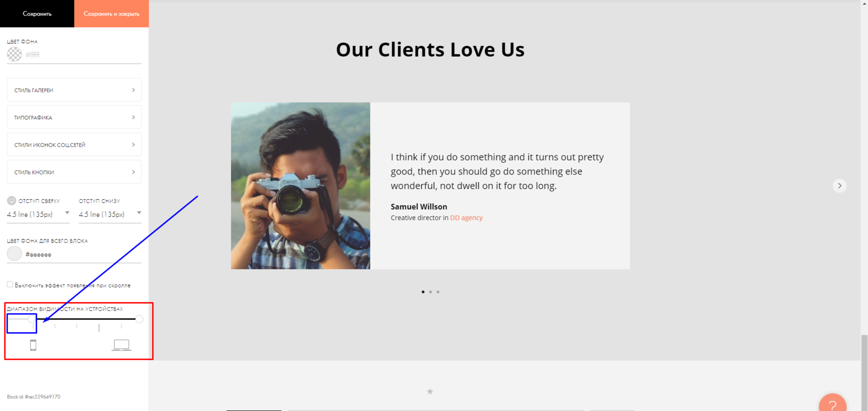Click the right handle of visibility slider

[139, 319]
